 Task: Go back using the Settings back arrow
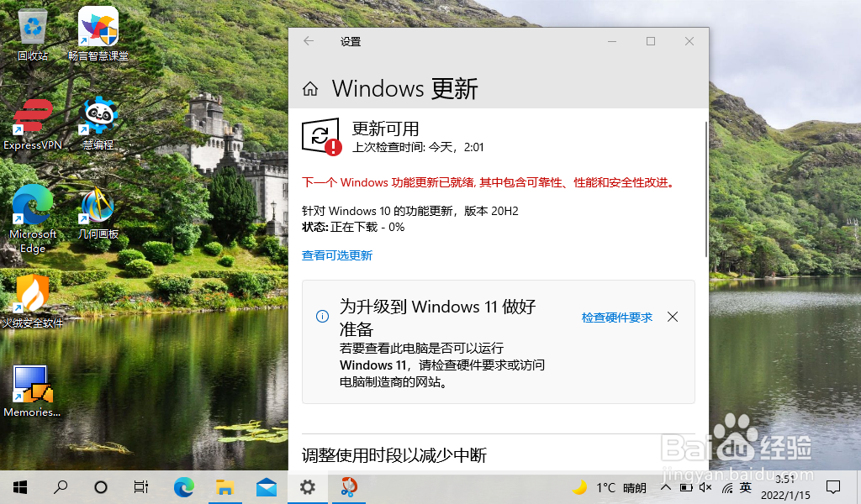point(309,41)
